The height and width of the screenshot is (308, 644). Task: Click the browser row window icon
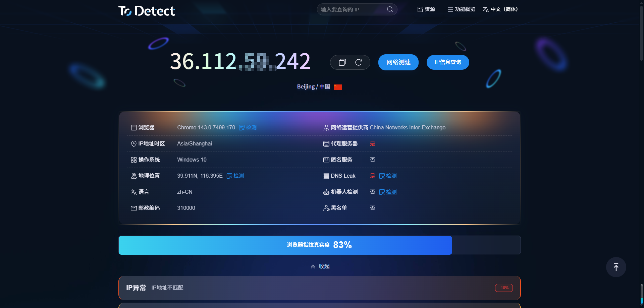[133, 128]
